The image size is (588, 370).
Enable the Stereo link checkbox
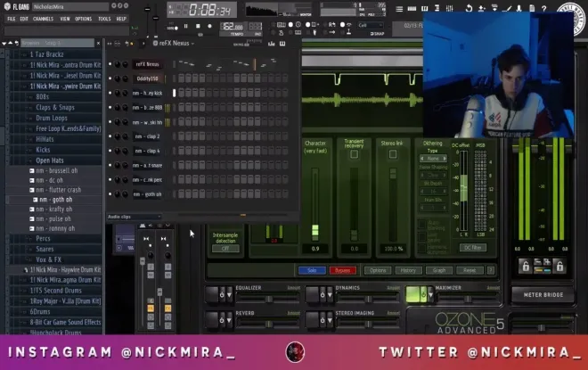click(393, 154)
